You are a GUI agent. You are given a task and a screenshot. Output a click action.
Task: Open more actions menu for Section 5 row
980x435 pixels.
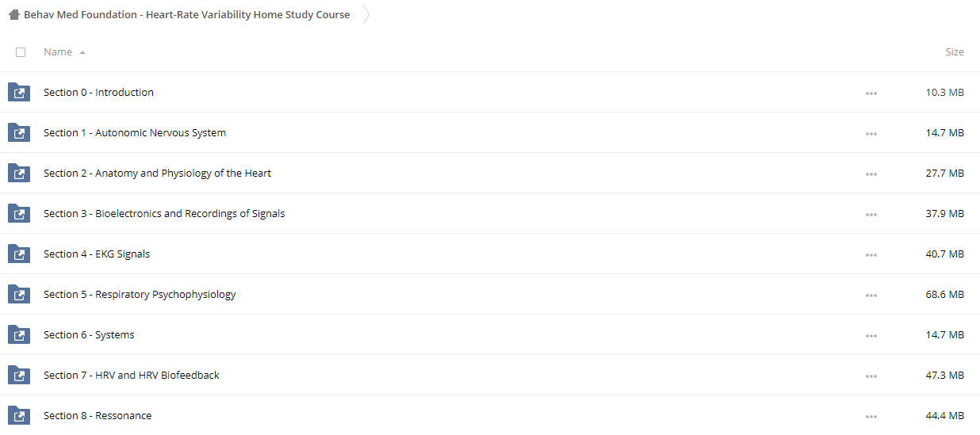(871, 295)
